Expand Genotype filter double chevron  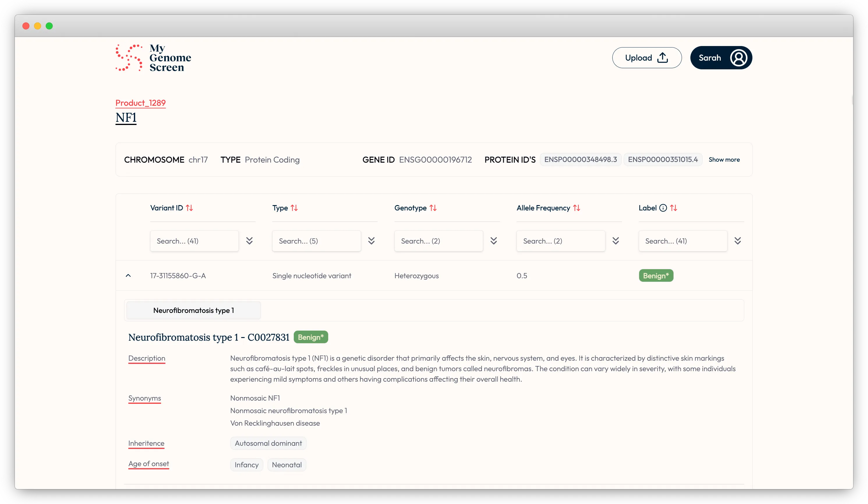tap(494, 241)
